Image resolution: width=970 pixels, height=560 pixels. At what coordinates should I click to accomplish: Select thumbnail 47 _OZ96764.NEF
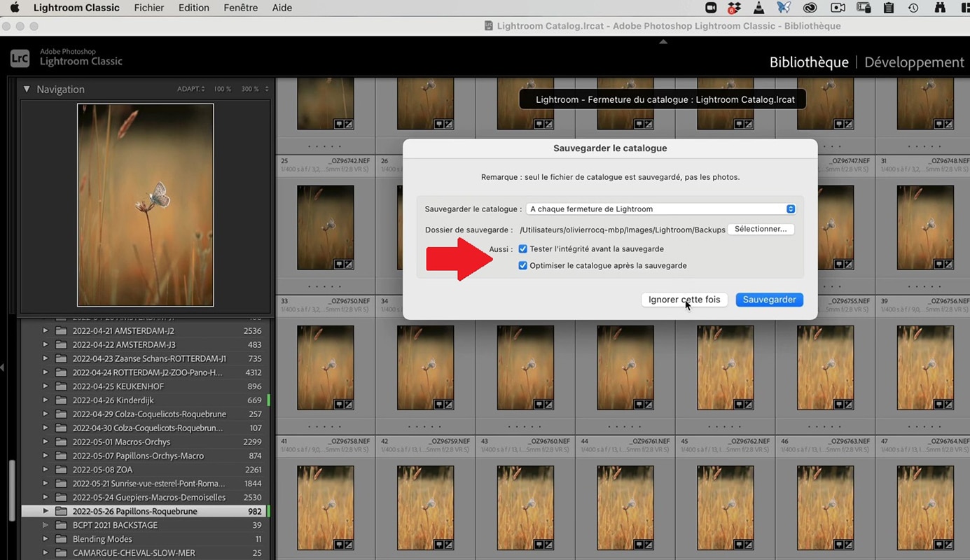pos(924,507)
